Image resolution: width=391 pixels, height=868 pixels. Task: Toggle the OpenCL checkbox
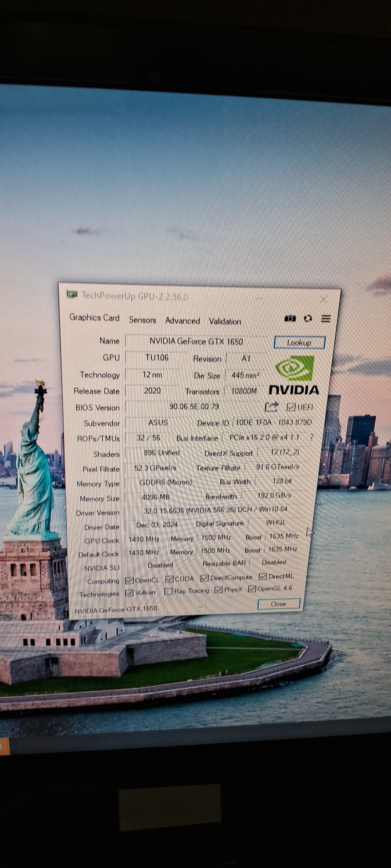click(x=129, y=580)
